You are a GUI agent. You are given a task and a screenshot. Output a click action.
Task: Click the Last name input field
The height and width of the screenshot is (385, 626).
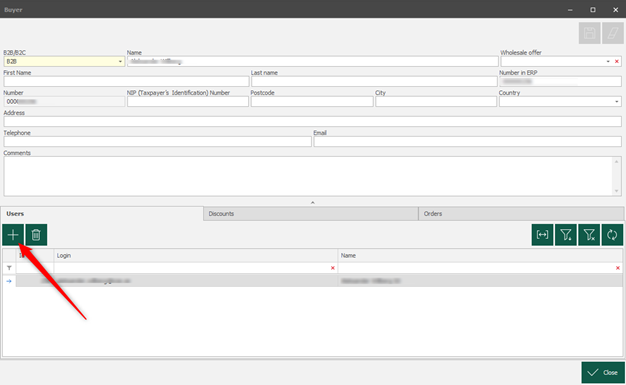pos(374,81)
